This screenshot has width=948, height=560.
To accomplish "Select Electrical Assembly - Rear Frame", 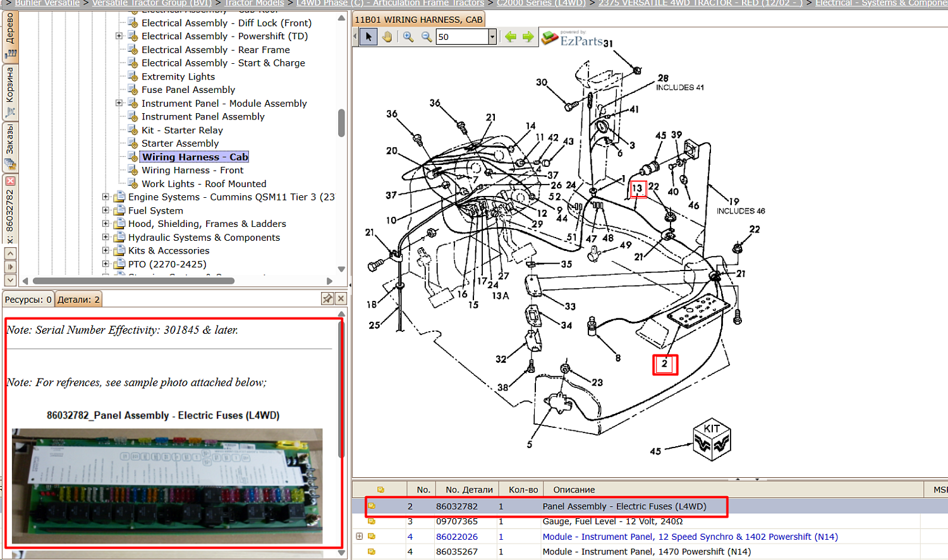I will point(216,49).
